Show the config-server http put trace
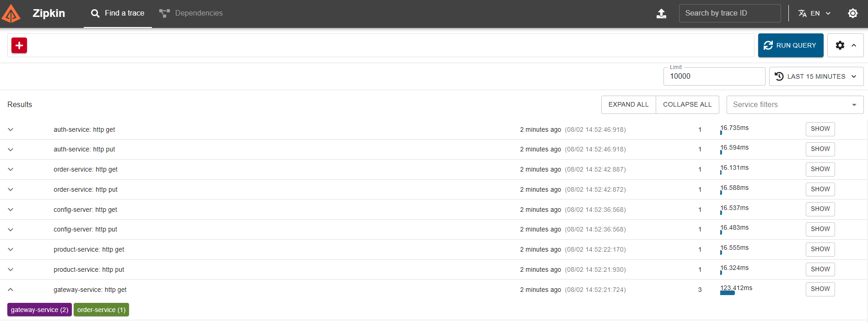 tap(820, 229)
